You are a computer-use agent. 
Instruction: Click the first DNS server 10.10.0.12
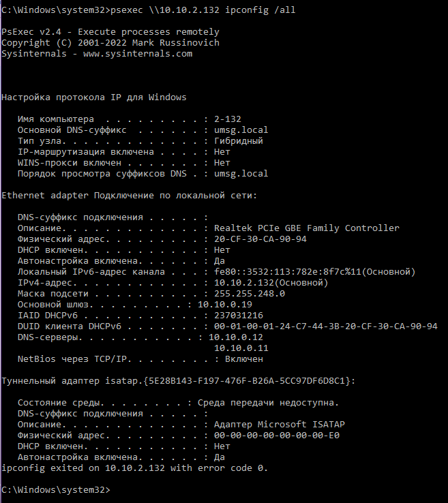(x=235, y=337)
